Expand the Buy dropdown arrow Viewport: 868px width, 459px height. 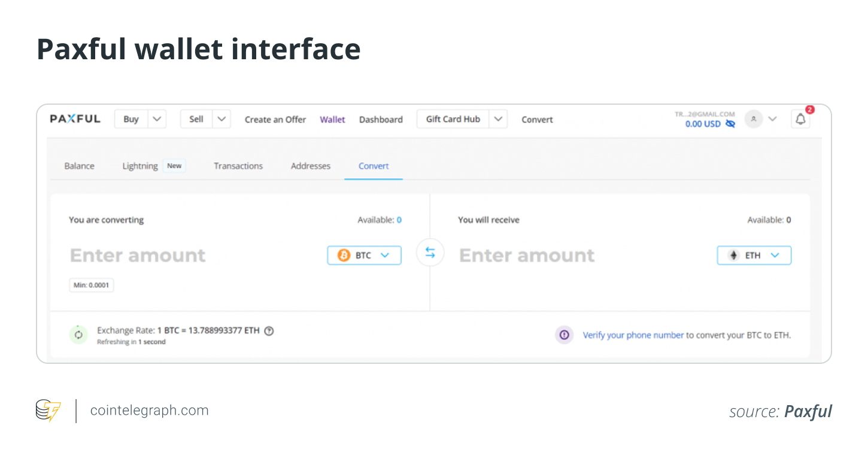tap(157, 119)
